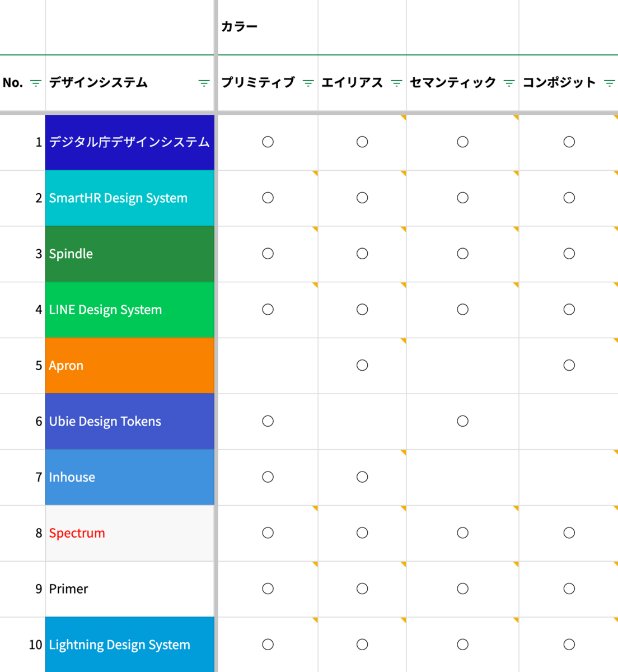Select the row number 1 cell
The image size is (618, 672).
click(22, 142)
